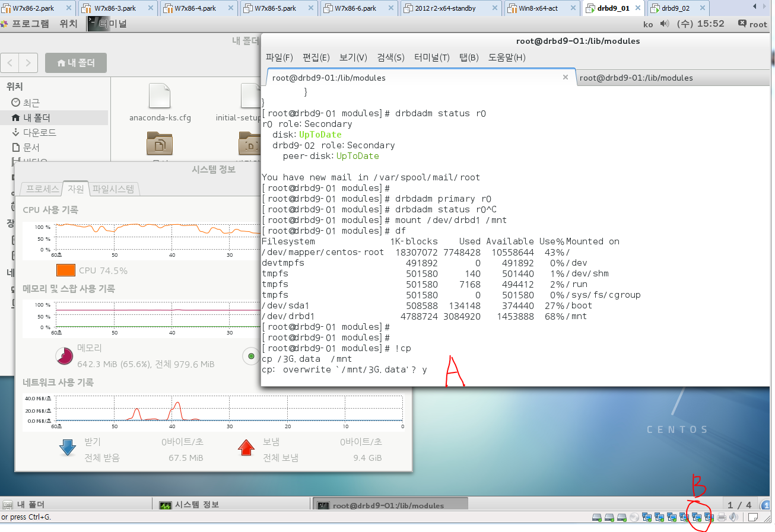Pick the orange CPU color swatch
The image size is (775, 532).
(x=66, y=270)
